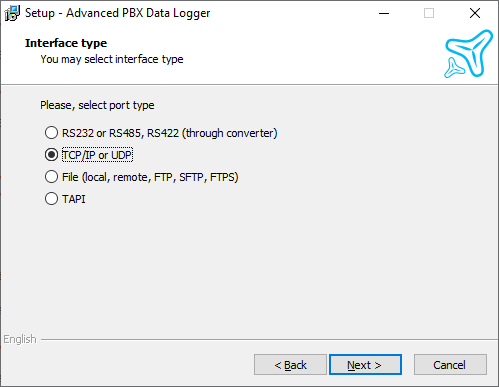Click the English language label
Screen dimensions: 499x387
point(20,339)
